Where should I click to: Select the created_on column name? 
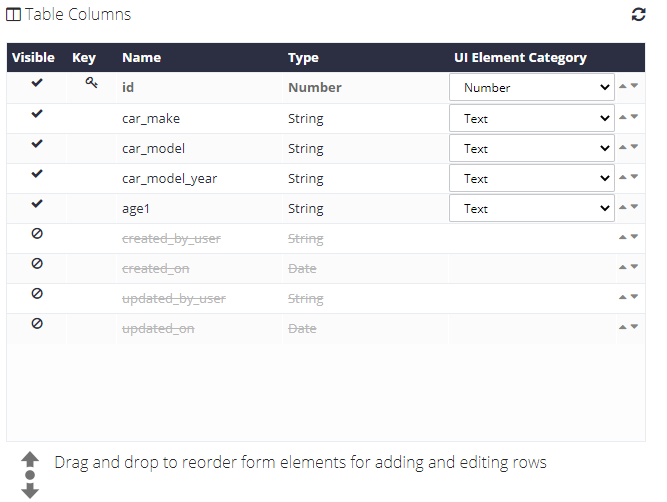(x=155, y=269)
